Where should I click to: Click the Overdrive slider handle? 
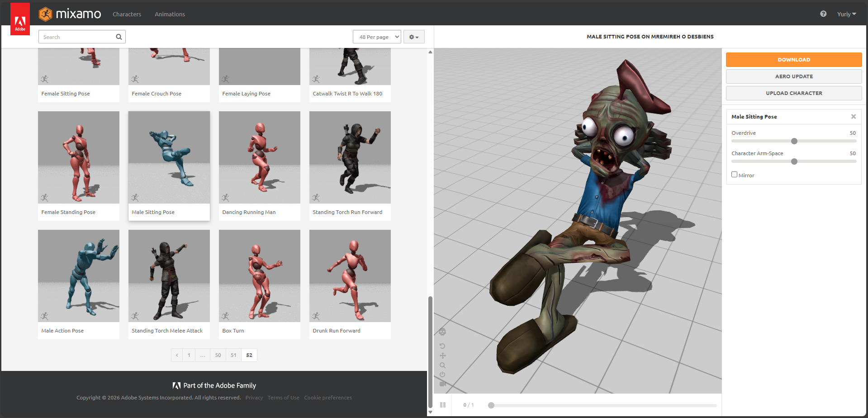[794, 141]
